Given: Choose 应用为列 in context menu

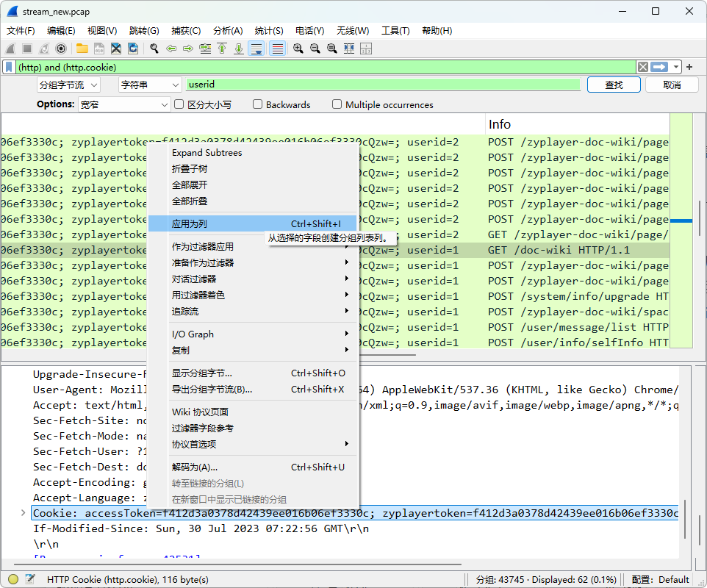Looking at the screenshot, I should coord(253,223).
